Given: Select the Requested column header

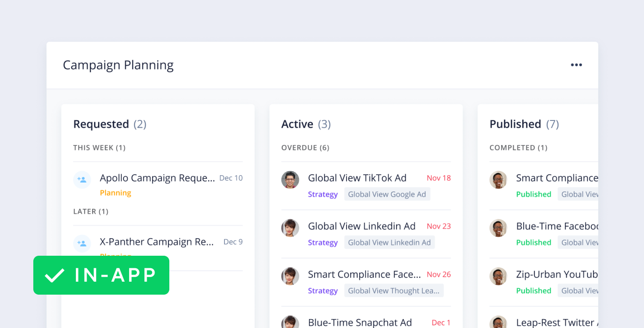Looking at the screenshot, I should pos(101,124).
